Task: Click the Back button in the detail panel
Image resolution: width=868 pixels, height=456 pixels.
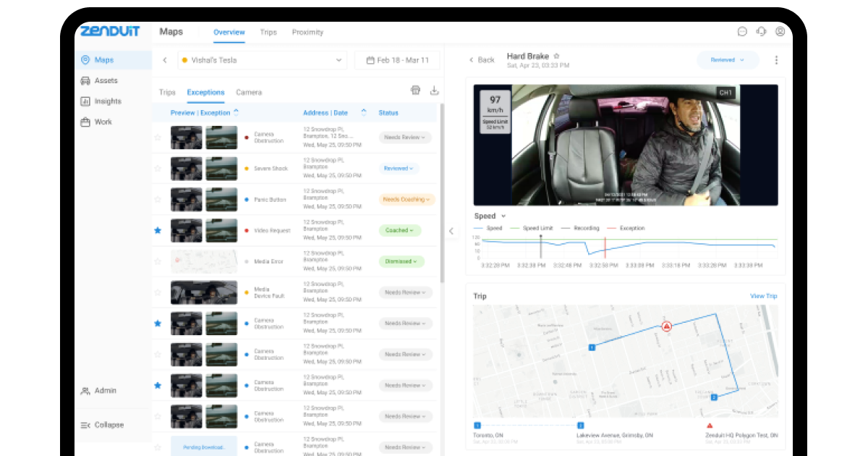Action: (482, 60)
